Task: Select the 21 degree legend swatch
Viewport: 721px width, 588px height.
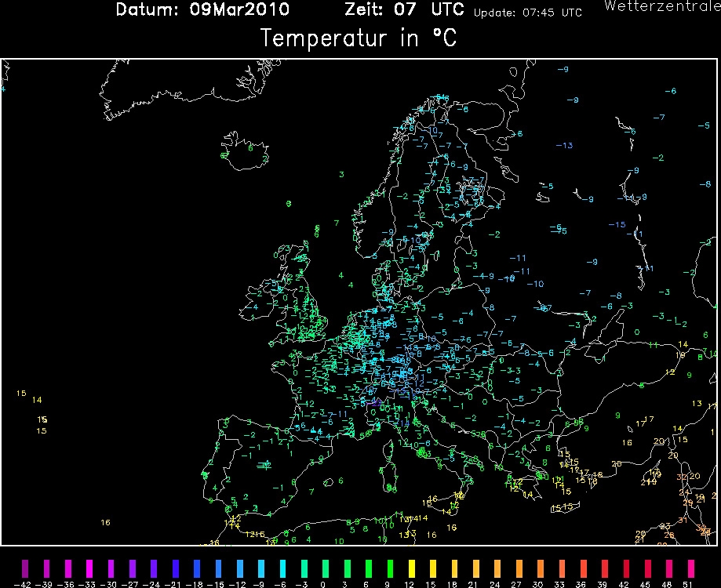Action: click(x=476, y=568)
